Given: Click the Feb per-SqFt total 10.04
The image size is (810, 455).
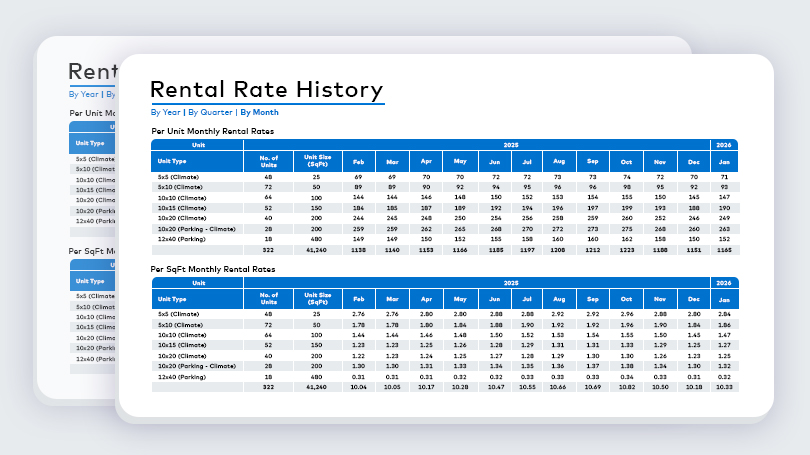Looking at the screenshot, I should (359, 387).
